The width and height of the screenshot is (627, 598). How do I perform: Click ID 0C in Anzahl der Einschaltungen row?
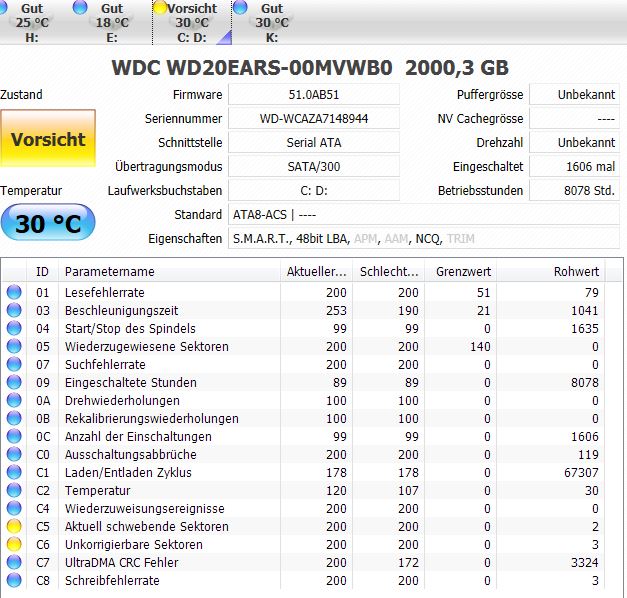(x=43, y=436)
